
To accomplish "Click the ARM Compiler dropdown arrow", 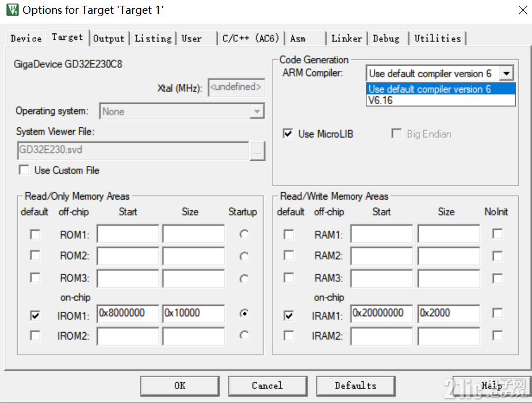I will (507, 73).
